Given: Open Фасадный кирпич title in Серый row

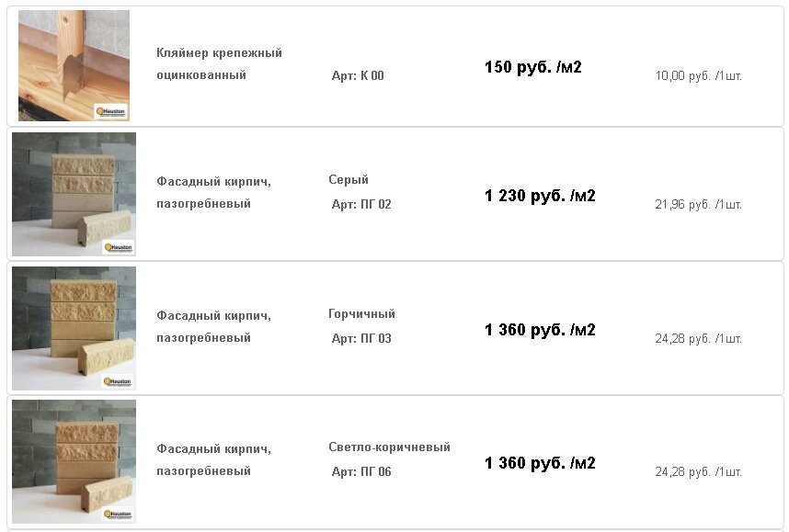Looking at the screenshot, I should click(214, 193).
